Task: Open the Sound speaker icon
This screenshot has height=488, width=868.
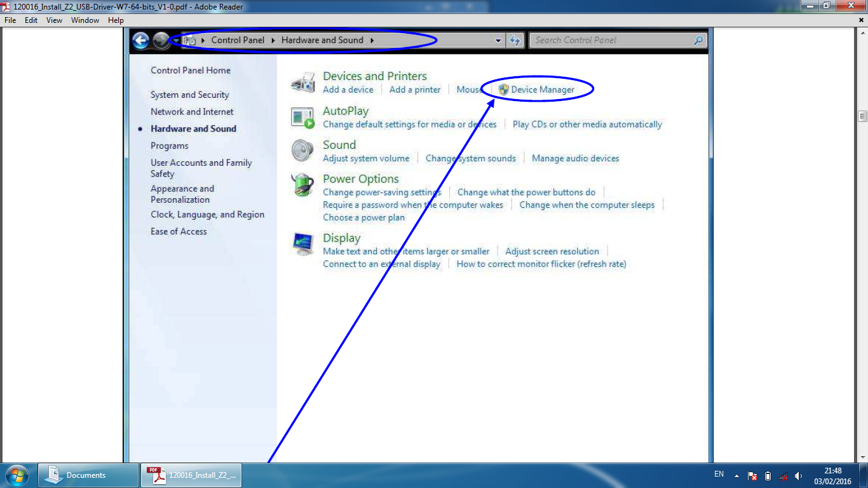Action: (303, 151)
